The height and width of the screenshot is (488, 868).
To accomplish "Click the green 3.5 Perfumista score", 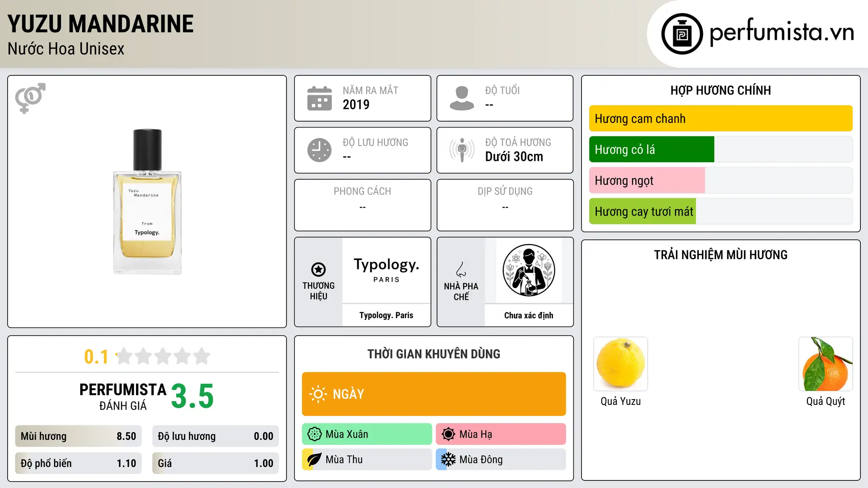I will coord(192,396).
